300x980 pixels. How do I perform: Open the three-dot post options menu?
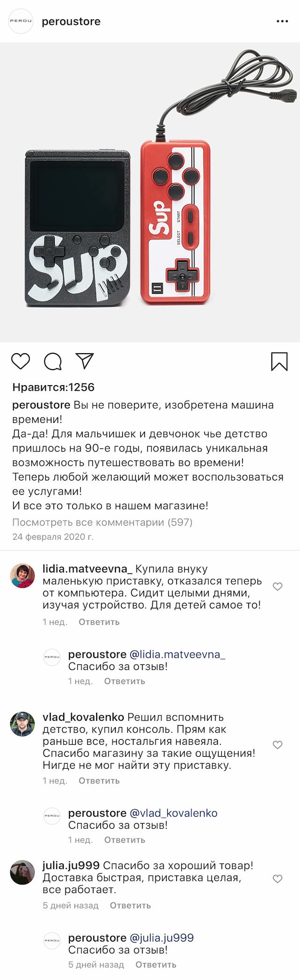(x=282, y=22)
